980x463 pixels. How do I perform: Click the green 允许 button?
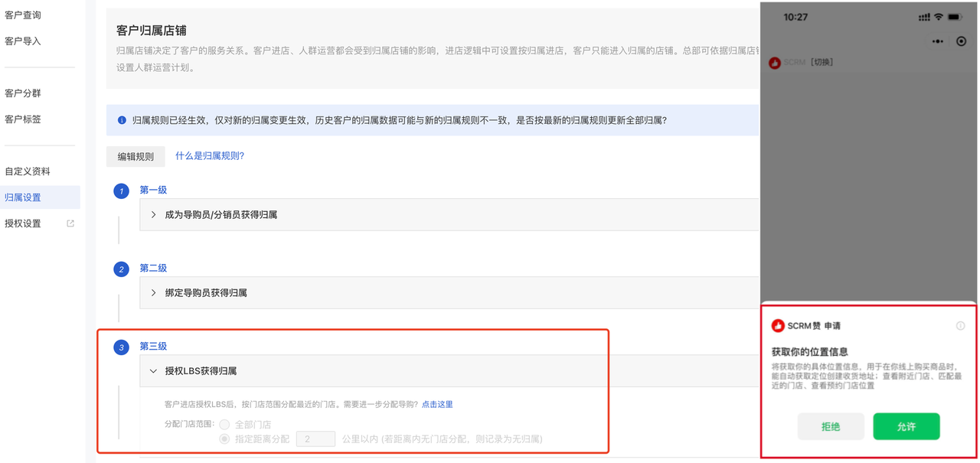coord(906,426)
